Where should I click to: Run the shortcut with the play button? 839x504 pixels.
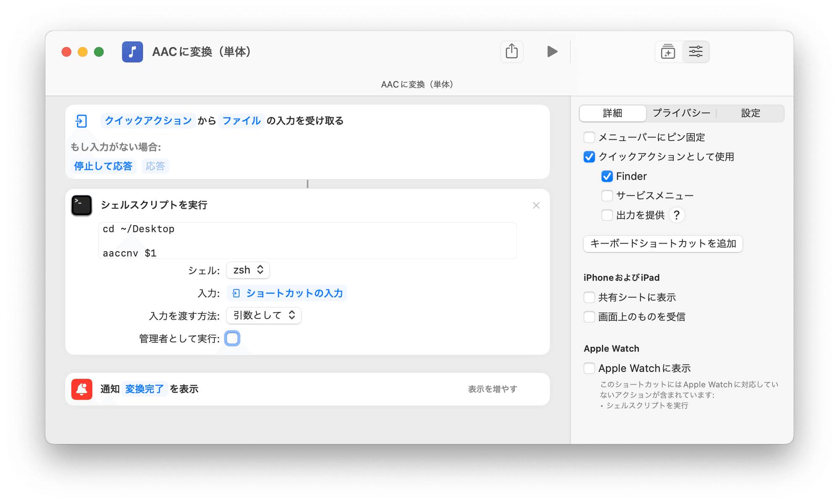click(x=552, y=52)
